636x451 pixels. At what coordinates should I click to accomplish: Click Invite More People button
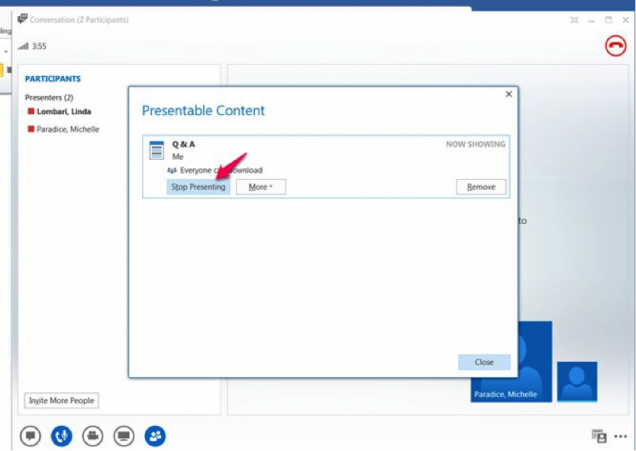62,400
